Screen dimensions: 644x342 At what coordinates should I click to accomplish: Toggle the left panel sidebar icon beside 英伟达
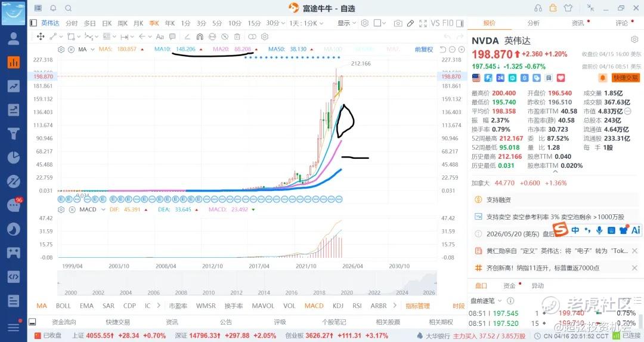tap(33, 23)
